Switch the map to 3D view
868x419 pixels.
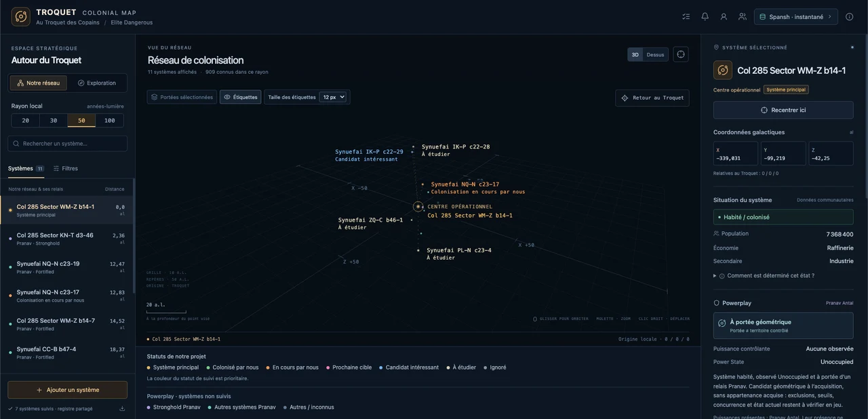tap(635, 55)
